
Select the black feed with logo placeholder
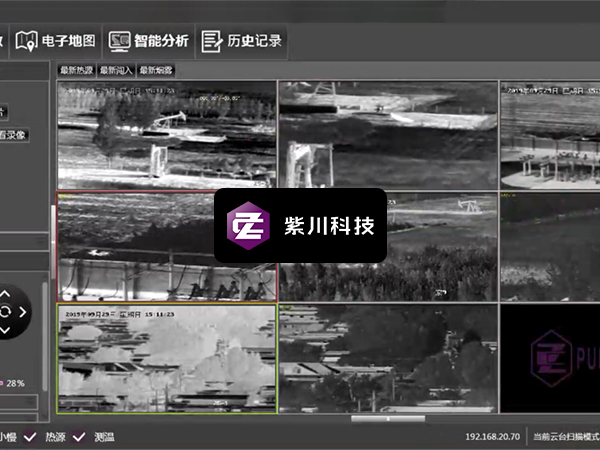tap(550, 359)
